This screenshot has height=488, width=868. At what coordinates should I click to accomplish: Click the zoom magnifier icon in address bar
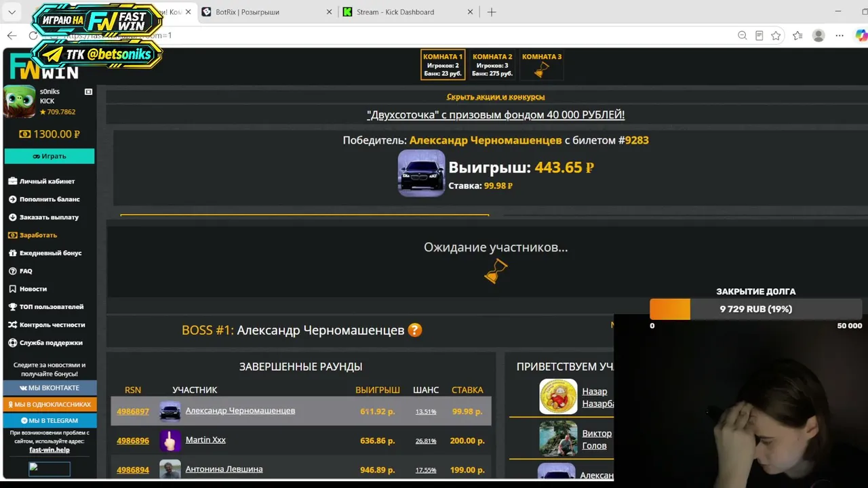[x=742, y=35]
